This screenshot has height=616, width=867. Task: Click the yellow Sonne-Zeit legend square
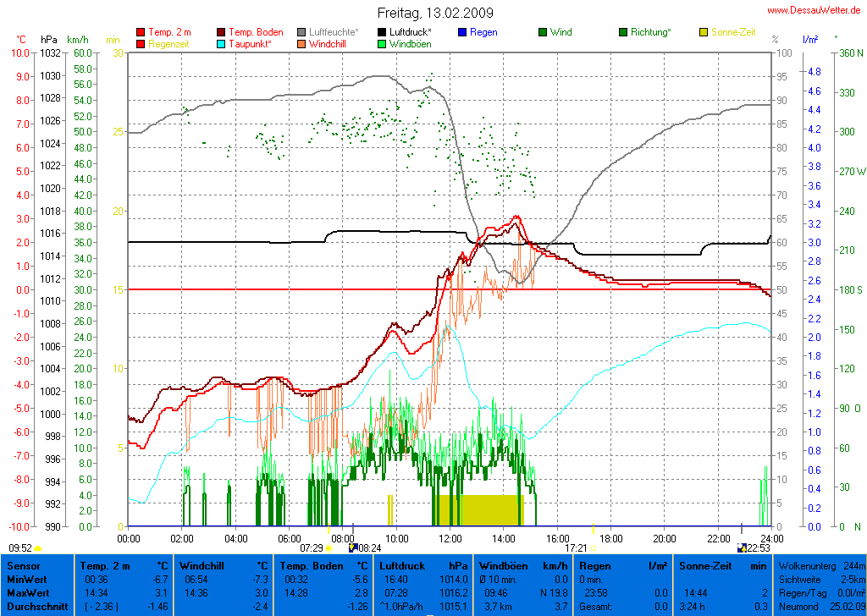[704, 32]
